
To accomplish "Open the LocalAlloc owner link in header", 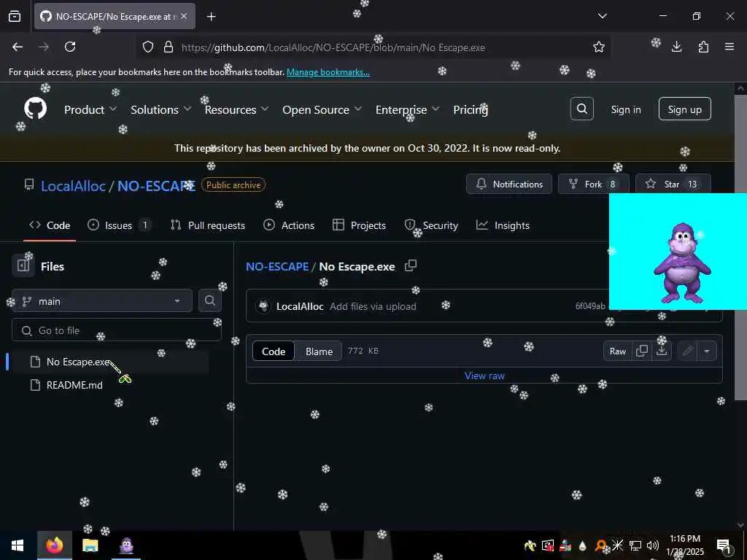I will 73,185.
